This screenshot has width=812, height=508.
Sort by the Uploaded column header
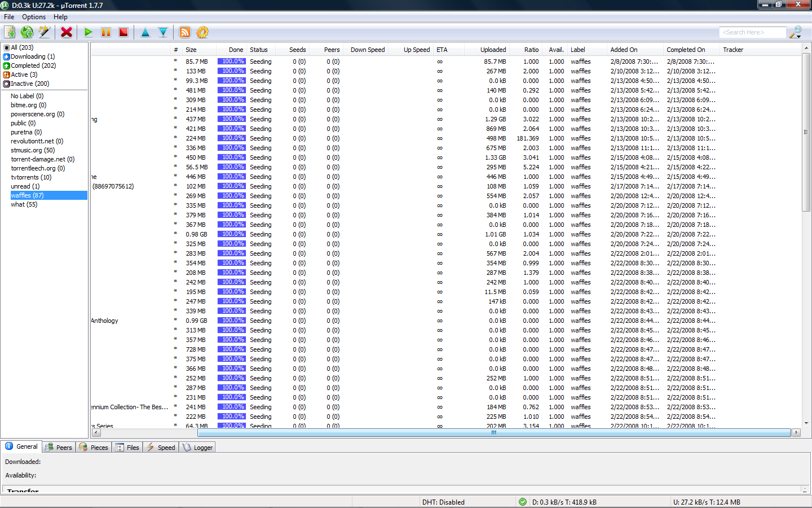[x=487, y=50]
